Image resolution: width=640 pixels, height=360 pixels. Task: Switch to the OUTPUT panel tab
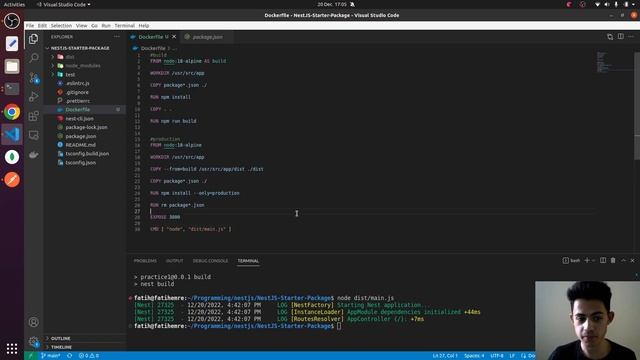point(174,261)
